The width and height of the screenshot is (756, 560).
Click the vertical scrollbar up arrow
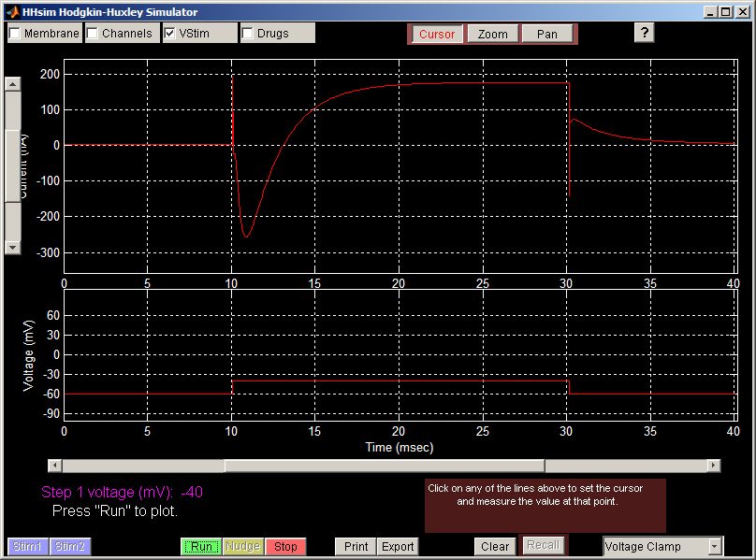coord(13,84)
